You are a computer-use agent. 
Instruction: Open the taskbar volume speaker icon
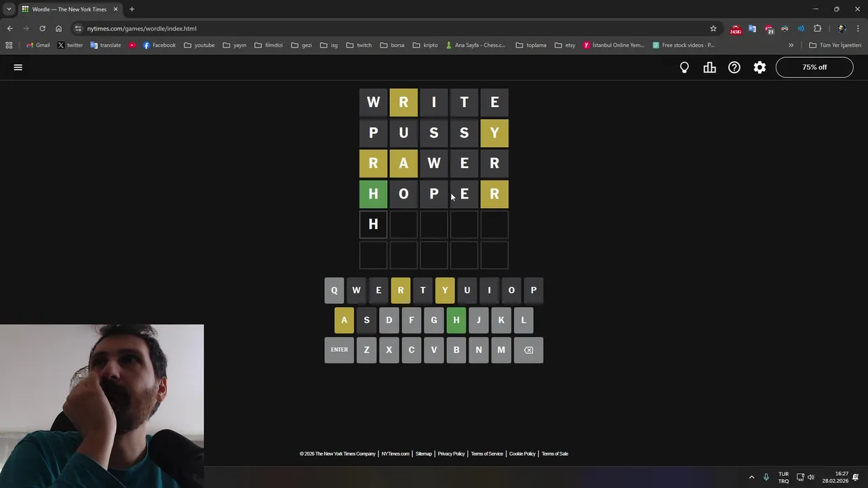click(811, 477)
